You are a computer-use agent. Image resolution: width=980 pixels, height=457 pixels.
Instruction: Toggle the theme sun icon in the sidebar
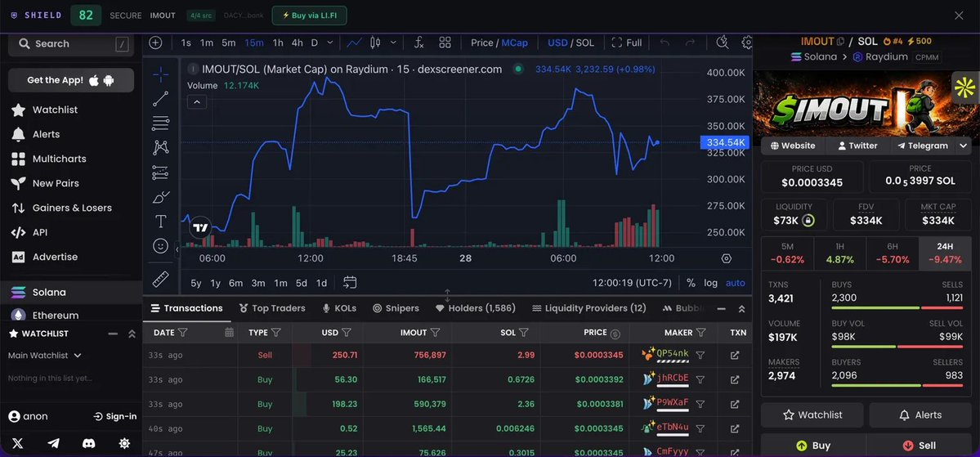point(124,443)
